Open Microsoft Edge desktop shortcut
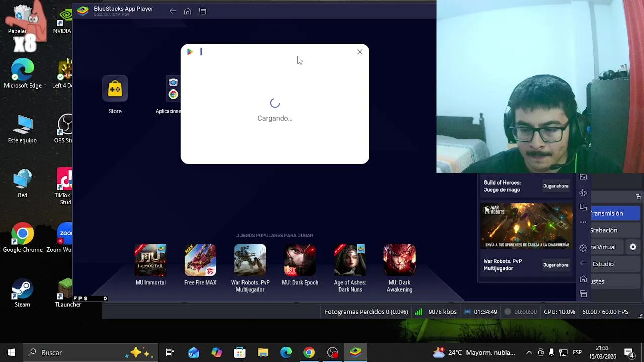The image size is (644, 362). click(23, 74)
